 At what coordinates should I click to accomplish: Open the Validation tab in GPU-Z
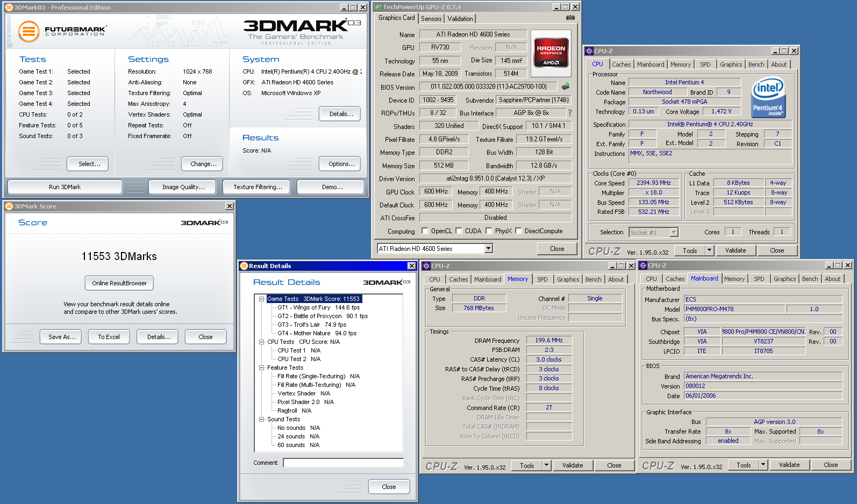pyautogui.click(x=460, y=19)
